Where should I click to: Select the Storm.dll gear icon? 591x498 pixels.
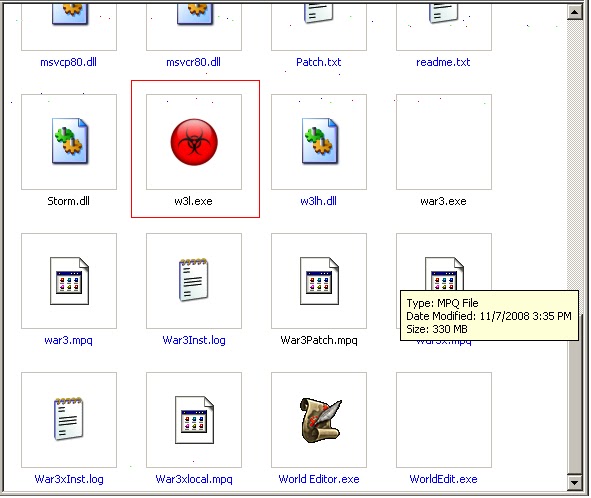[x=70, y=141]
